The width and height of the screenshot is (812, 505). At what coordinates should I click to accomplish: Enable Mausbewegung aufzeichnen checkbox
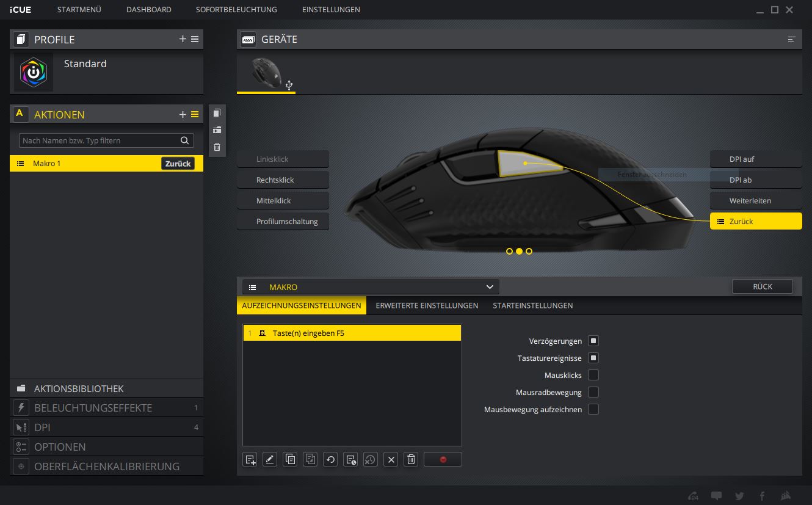(593, 409)
